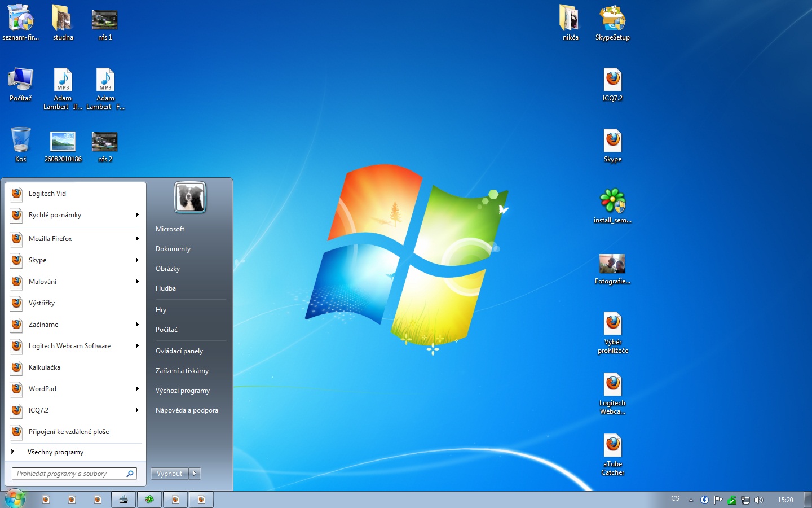Click the Vypnout shutdown button
The height and width of the screenshot is (508, 812).
click(x=170, y=474)
